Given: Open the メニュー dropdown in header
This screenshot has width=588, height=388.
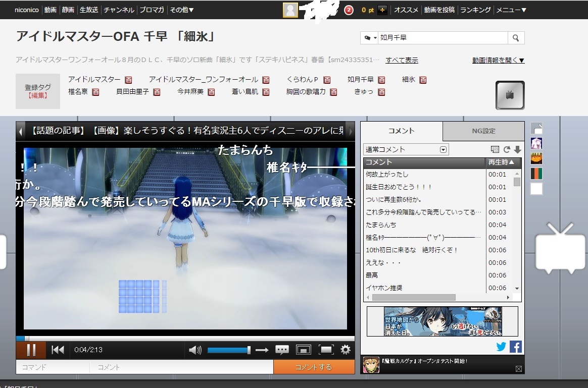Looking at the screenshot, I should (511, 10).
